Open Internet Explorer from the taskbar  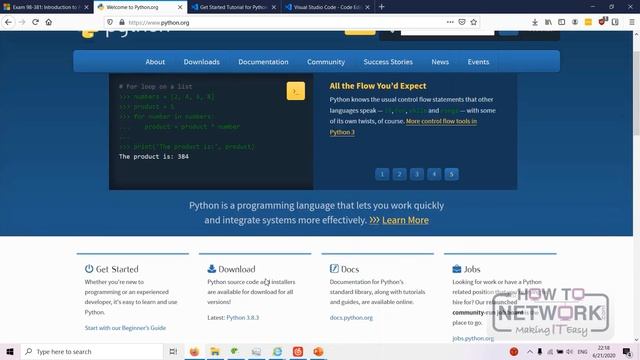coord(277,351)
